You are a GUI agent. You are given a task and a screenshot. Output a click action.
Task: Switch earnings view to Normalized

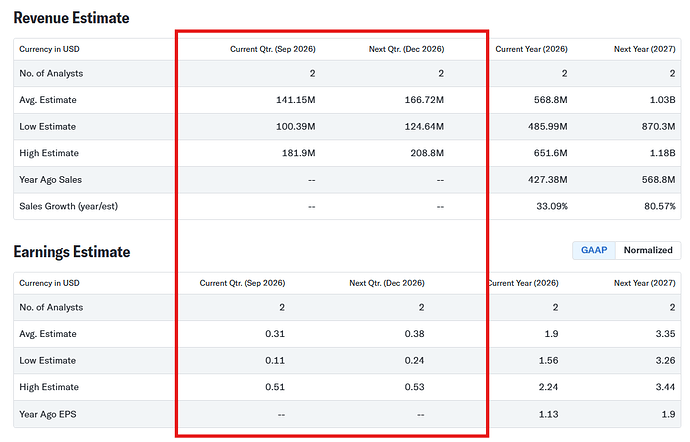[x=648, y=250]
